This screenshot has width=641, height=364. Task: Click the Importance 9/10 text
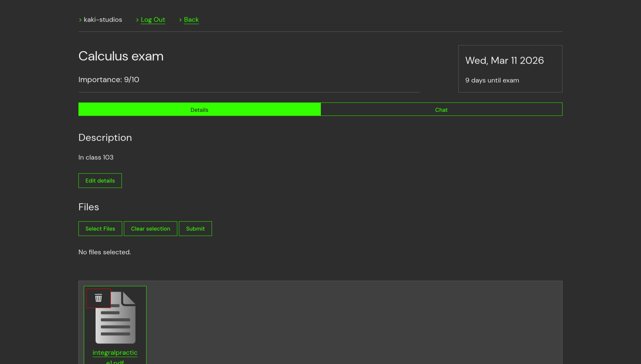pyautogui.click(x=109, y=79)
